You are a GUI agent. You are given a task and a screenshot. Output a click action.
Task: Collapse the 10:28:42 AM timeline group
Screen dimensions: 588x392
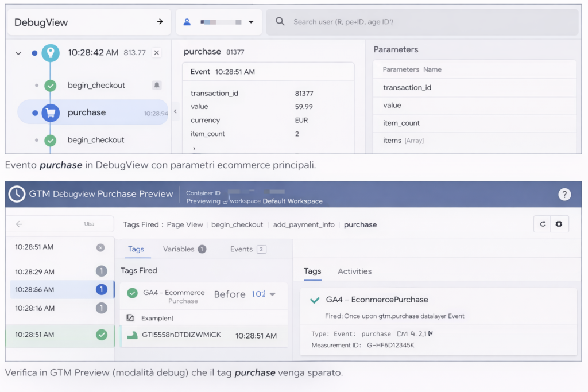coord(18,53)
